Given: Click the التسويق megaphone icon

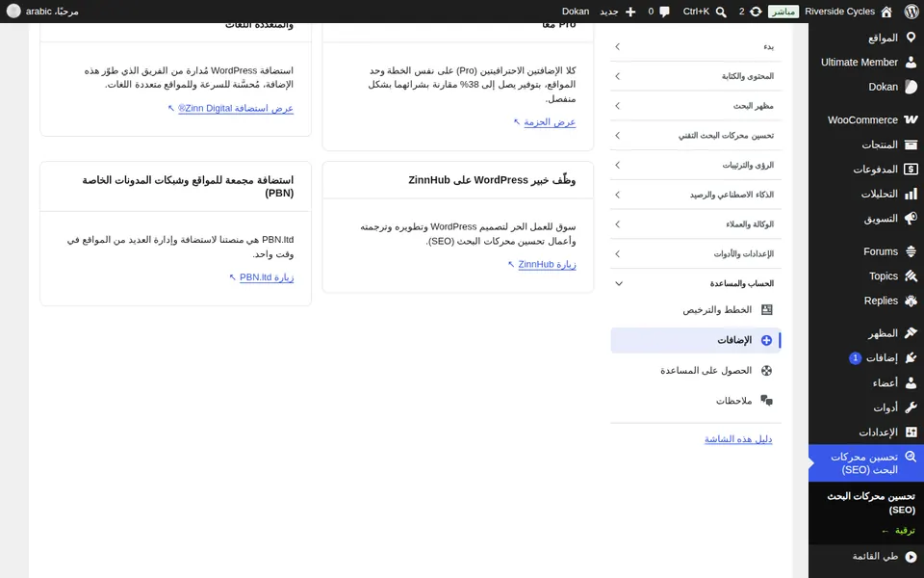Looking at the screenshot, I should point(911,219).
